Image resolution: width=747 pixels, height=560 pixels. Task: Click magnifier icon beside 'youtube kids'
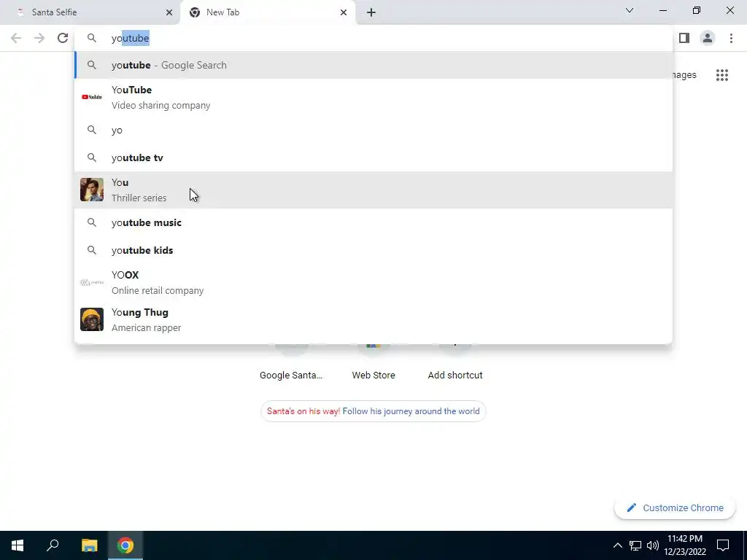(x=91, y=250)
